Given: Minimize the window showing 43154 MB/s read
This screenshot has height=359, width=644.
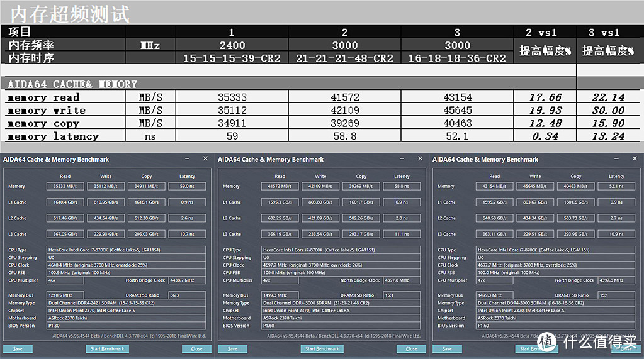Looking at the screenshot, I should (x=616, y=159).
